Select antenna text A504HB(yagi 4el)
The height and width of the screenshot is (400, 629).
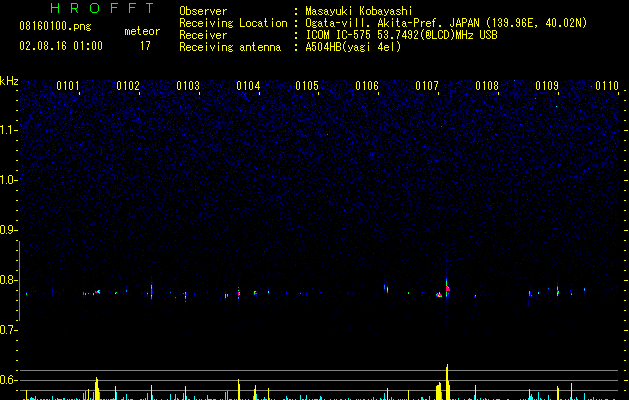[x=353, y=47]
